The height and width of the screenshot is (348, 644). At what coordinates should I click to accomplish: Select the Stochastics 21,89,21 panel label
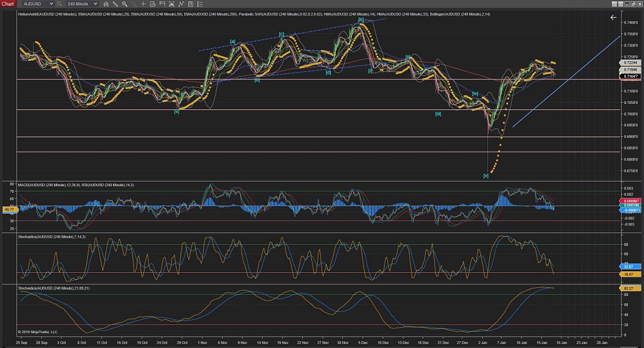pos(53,288)
